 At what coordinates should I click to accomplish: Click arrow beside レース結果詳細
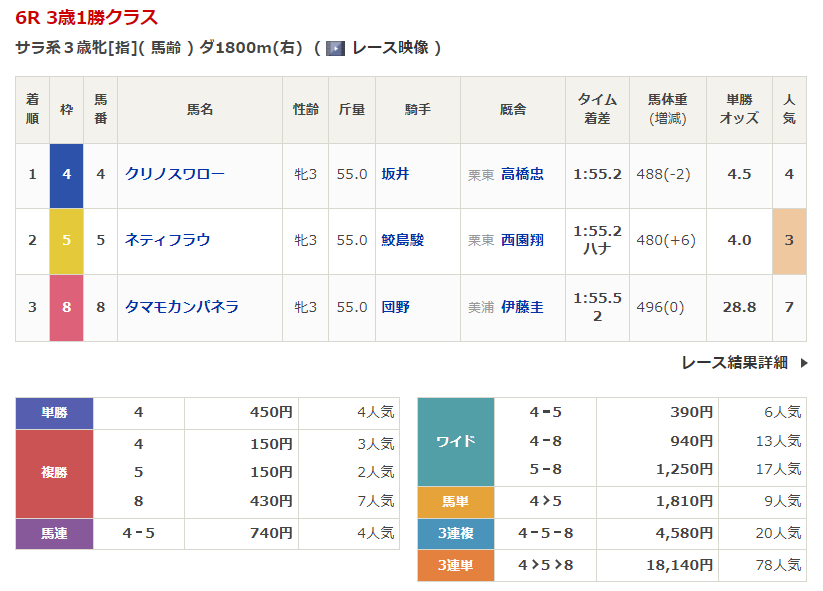pyautogui.click(x=803, y=363)
